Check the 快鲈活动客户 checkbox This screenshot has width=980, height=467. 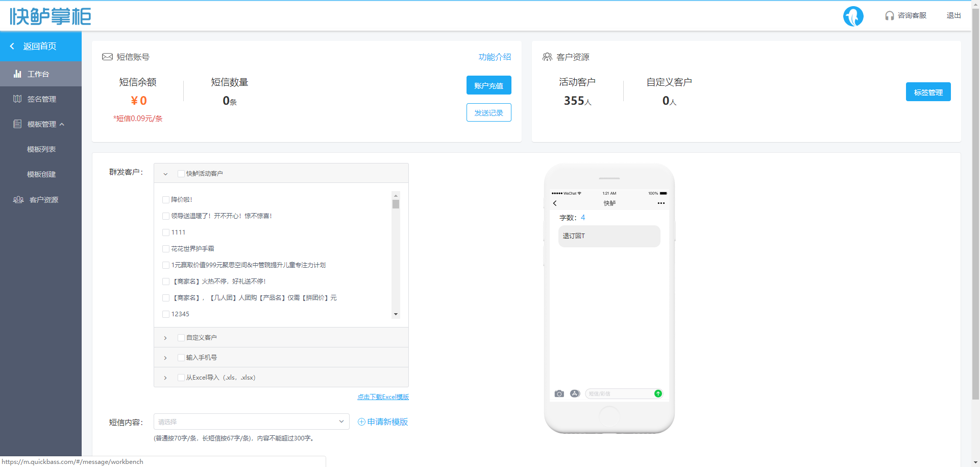click(181, 174)
